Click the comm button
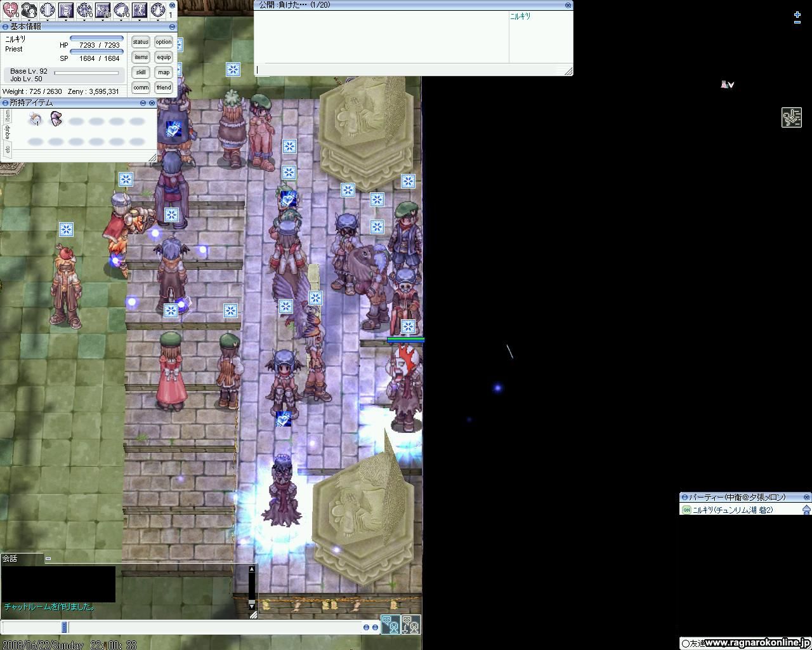Screen dimensions: 812x650 click(140, 88)
